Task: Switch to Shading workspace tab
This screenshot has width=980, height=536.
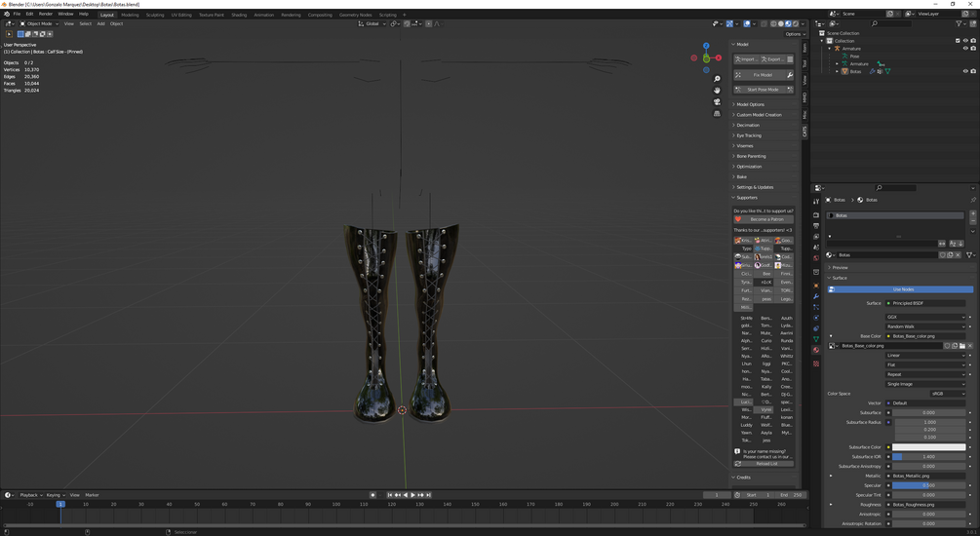Action: click(239, 15)
